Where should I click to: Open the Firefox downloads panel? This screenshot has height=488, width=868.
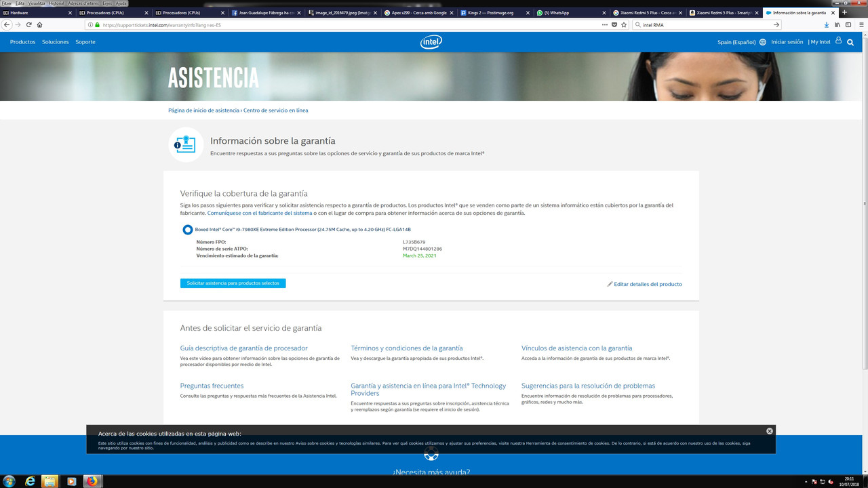[x=827, y=24]
